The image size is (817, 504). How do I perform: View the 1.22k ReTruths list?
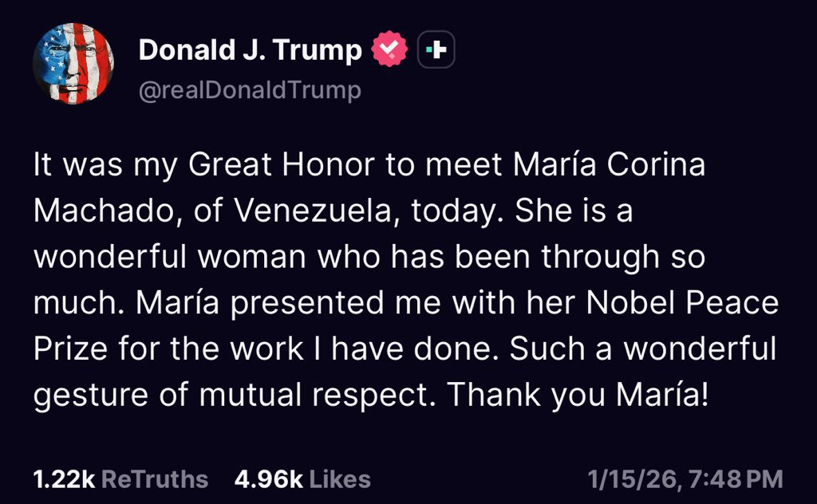click(120, 479)
